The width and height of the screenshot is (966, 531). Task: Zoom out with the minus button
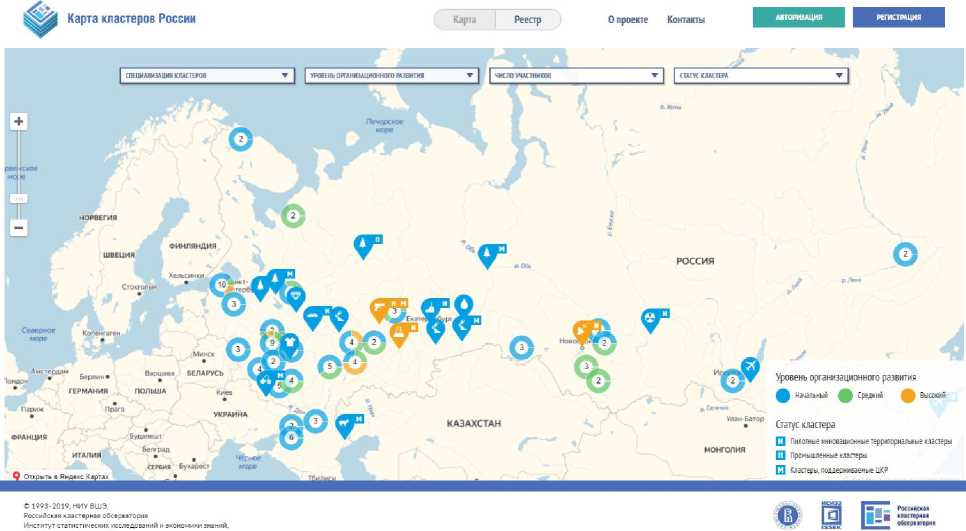tap(18, 228)
